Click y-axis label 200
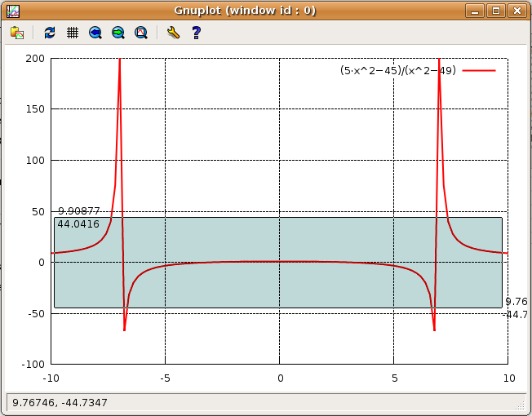The image size is (532, 416). click(35, 59)
